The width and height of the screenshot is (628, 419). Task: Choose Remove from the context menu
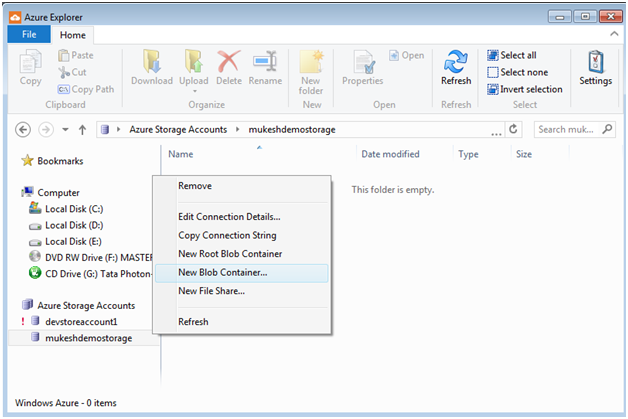click(x=242, y=186)
